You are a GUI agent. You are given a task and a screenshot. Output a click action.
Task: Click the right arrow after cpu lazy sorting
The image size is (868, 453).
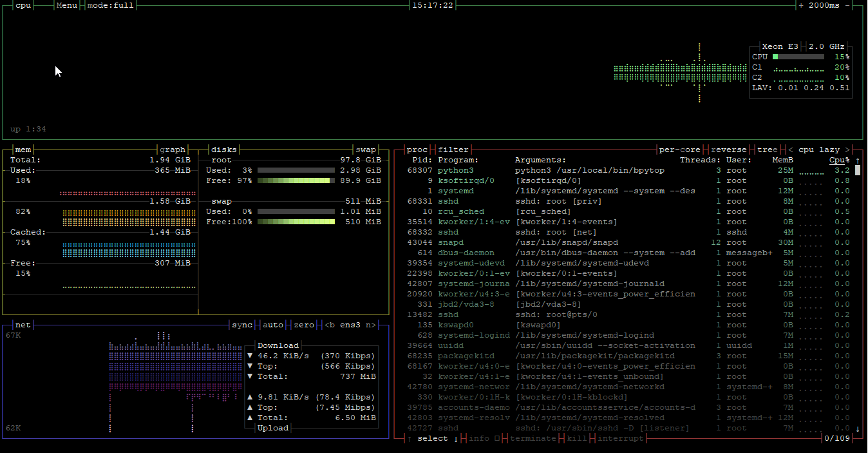pos(847,149)
